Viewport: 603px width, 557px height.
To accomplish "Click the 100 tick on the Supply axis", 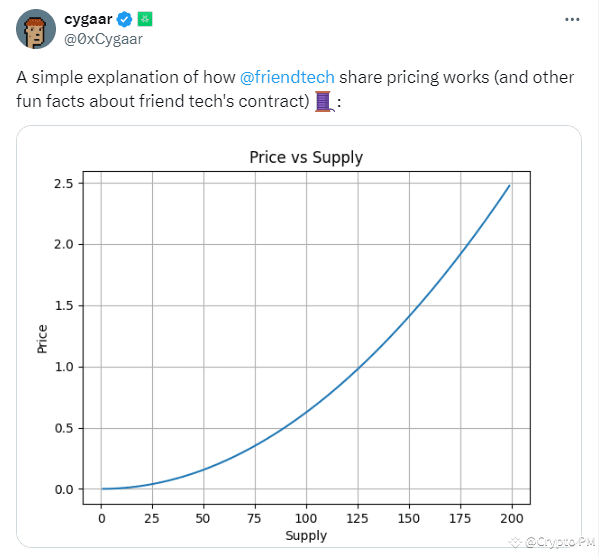I will click(x=305, y=518).
